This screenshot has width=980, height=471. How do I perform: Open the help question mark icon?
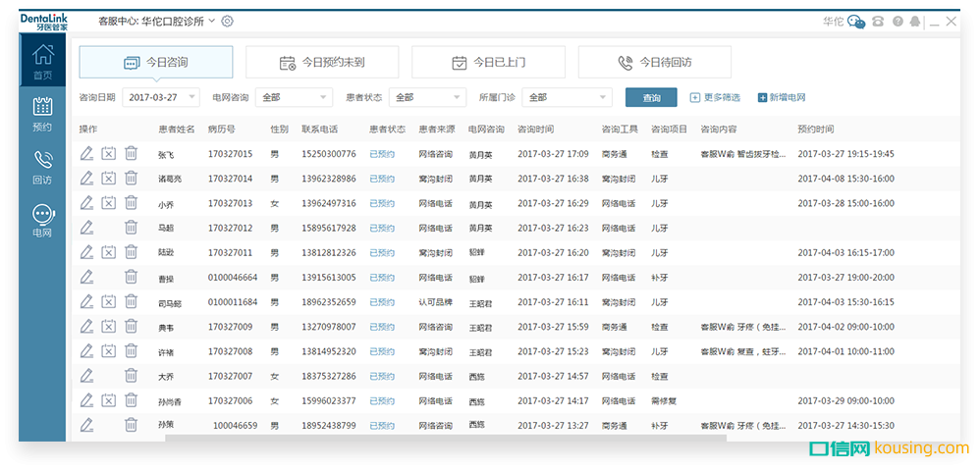(x=898, y=22)
